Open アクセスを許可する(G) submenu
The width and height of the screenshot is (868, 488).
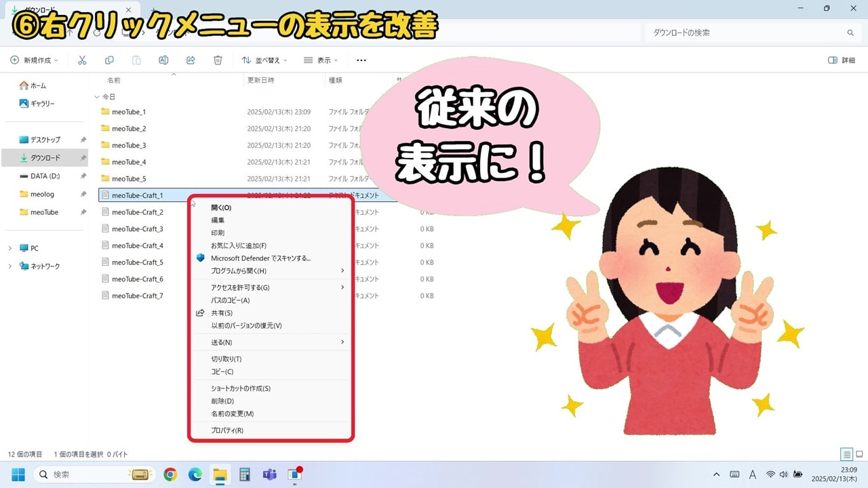pyautogui.click(x=270, y=287)
